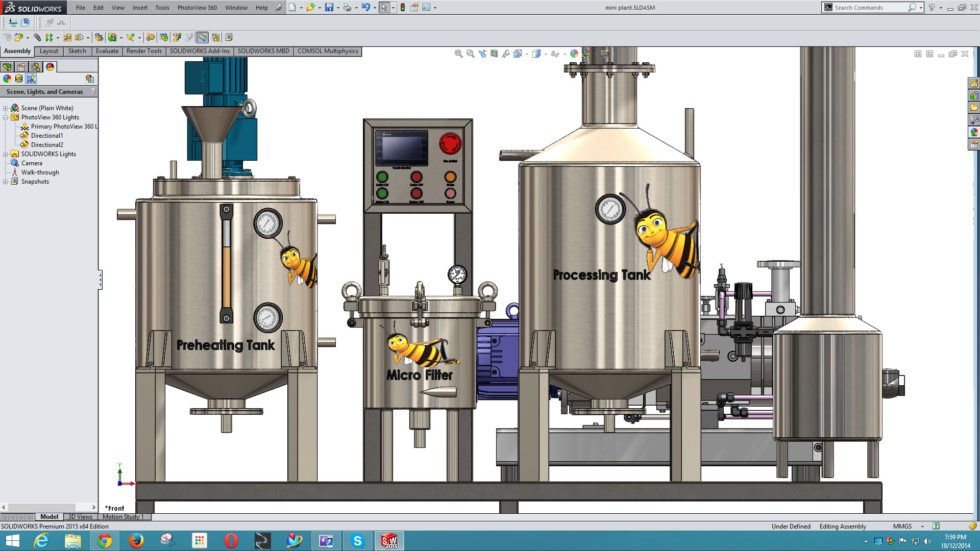Open the FeatureManager design tree tab

tap(7, 67)
